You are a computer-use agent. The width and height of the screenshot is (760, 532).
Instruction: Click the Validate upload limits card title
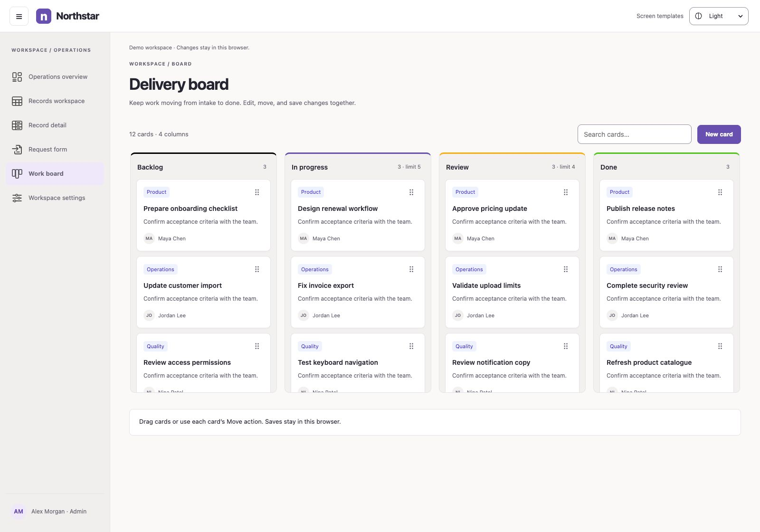(x=486, y=285)
